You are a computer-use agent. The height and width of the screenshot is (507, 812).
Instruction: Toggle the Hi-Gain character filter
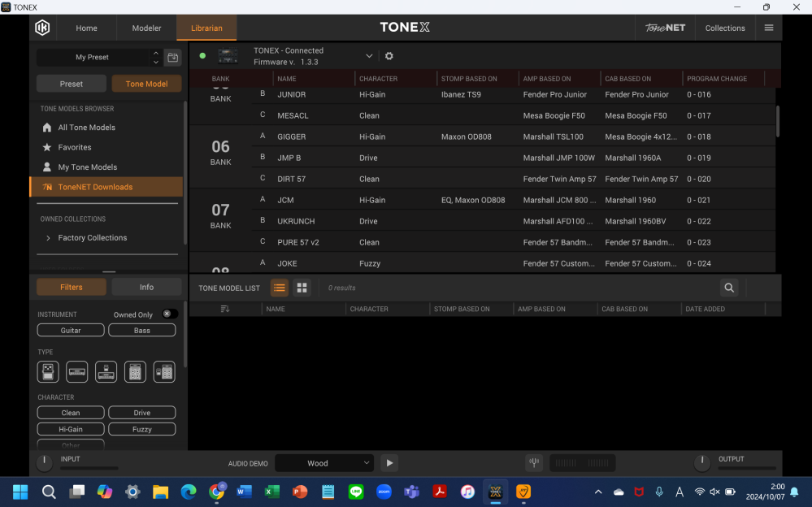coord(70,428)
